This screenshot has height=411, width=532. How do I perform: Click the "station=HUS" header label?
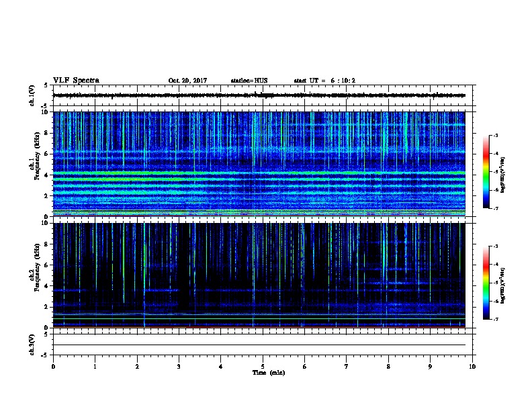[x=249, y=81]
